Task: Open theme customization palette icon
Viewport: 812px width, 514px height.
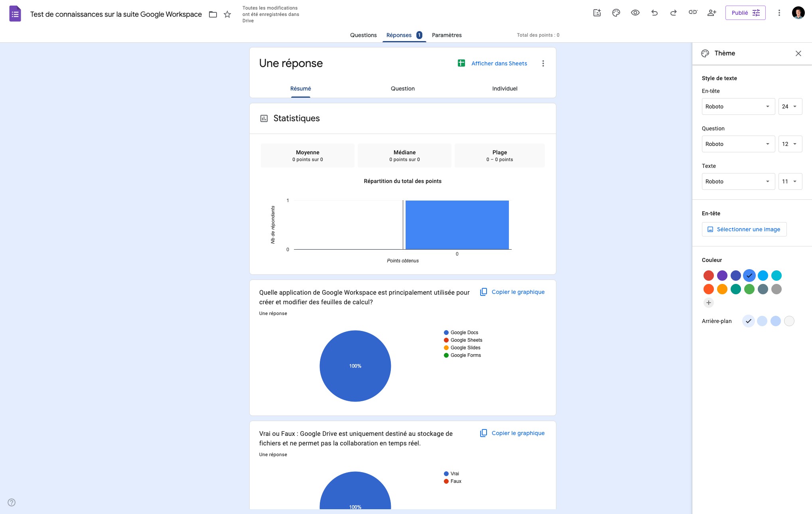Action: point(616,13)
